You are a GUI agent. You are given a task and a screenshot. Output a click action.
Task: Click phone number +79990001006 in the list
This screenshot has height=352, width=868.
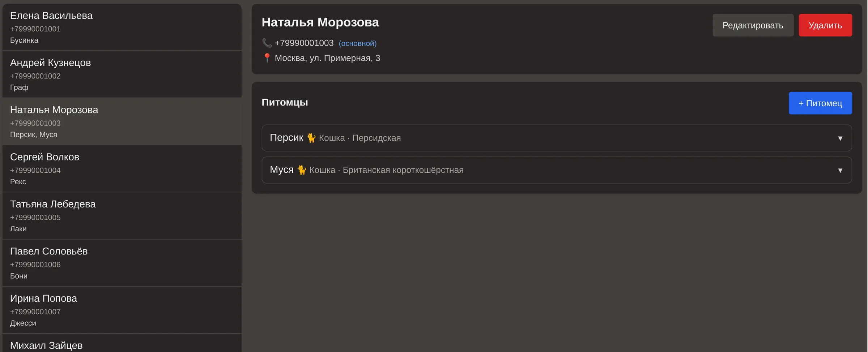[35, 265]
